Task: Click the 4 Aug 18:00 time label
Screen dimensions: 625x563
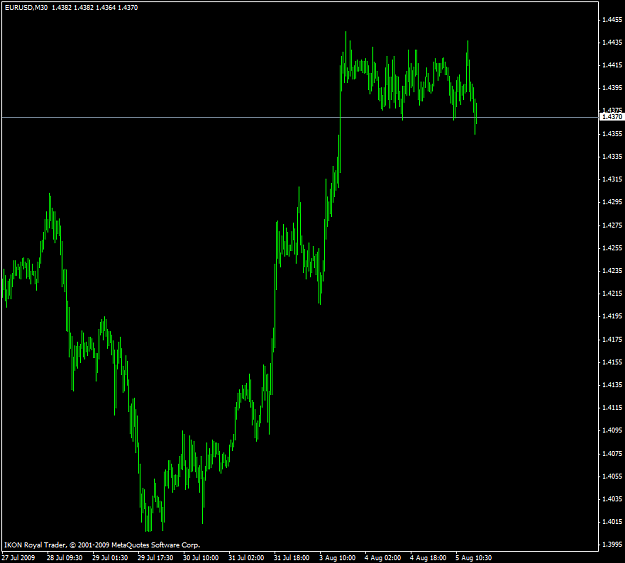Action: tap(428, 557)
